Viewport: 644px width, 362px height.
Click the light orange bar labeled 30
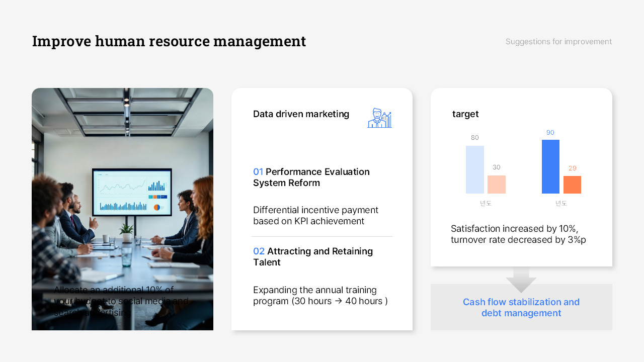(x=497, y=185)
